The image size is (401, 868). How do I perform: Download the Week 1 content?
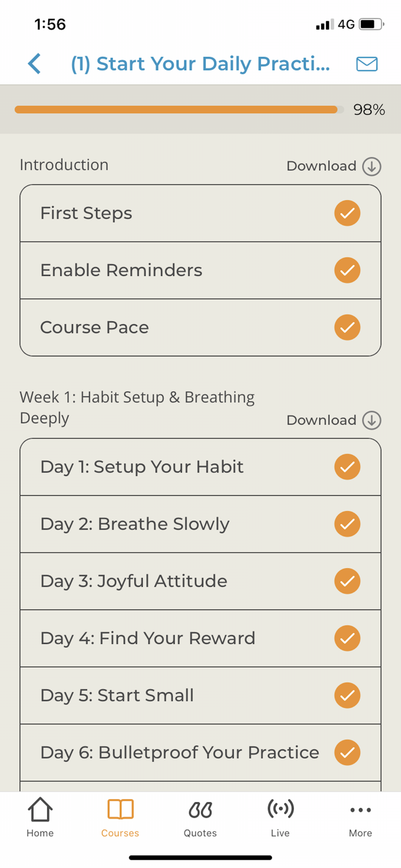click(371, 420)
